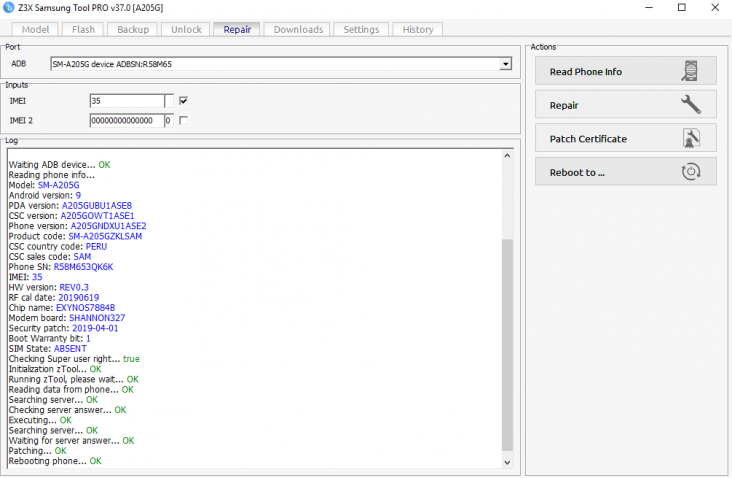Click the Reboot to ... label
This screenshot has width=732, height=478.
(577, 173)
